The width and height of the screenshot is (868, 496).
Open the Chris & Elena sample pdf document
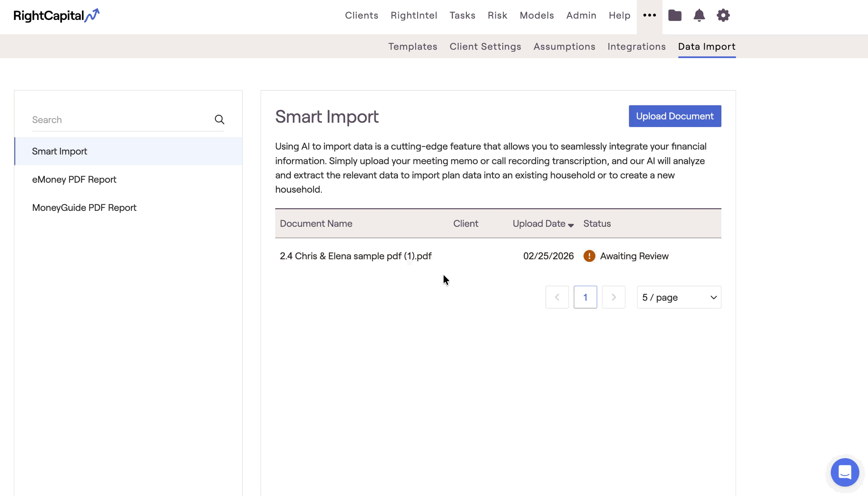[355, 256]
